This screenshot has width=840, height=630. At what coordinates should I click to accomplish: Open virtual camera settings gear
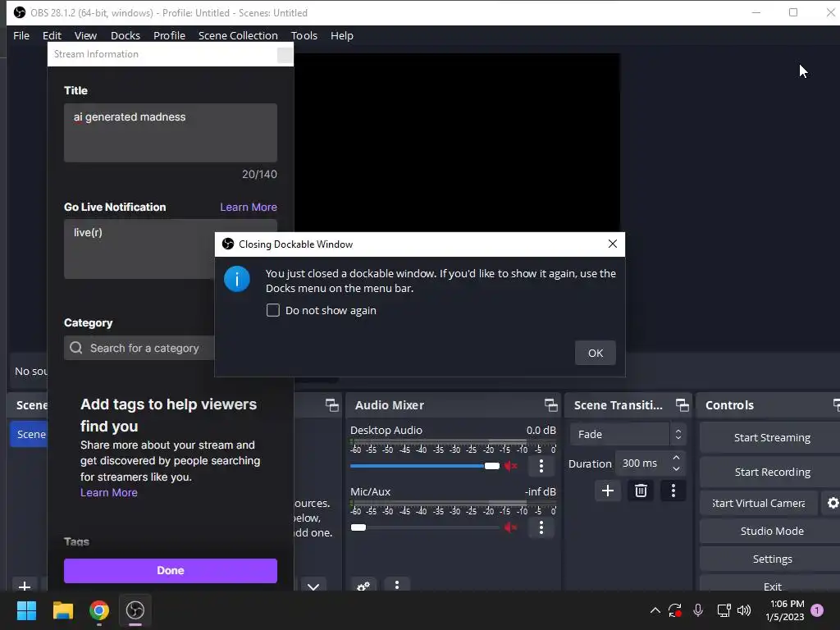(832, 503)
